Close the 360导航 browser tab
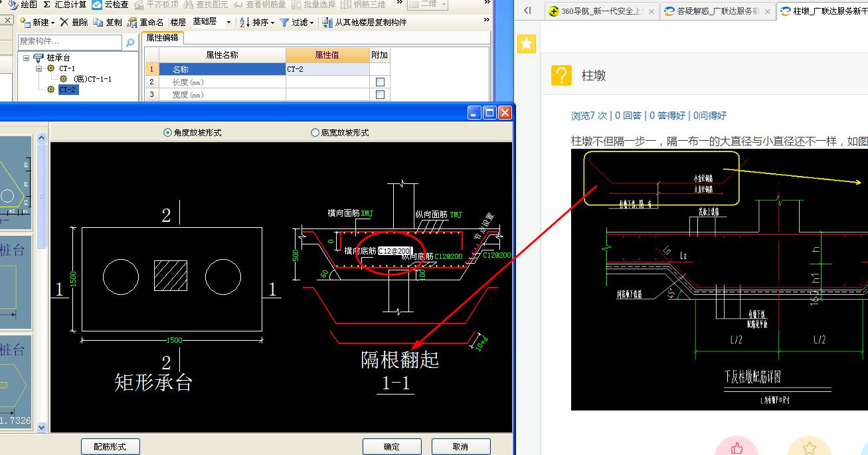 click(x=651, y=11)
